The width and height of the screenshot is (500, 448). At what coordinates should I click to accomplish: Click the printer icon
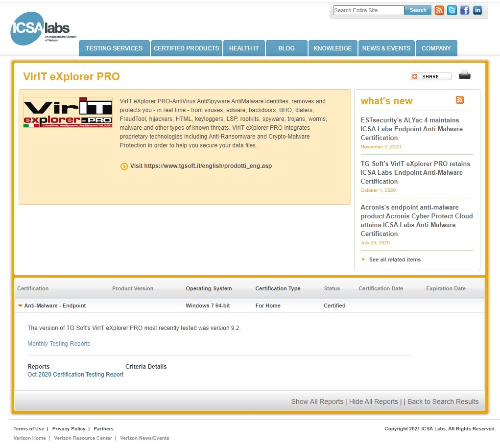tap(465, 74)
